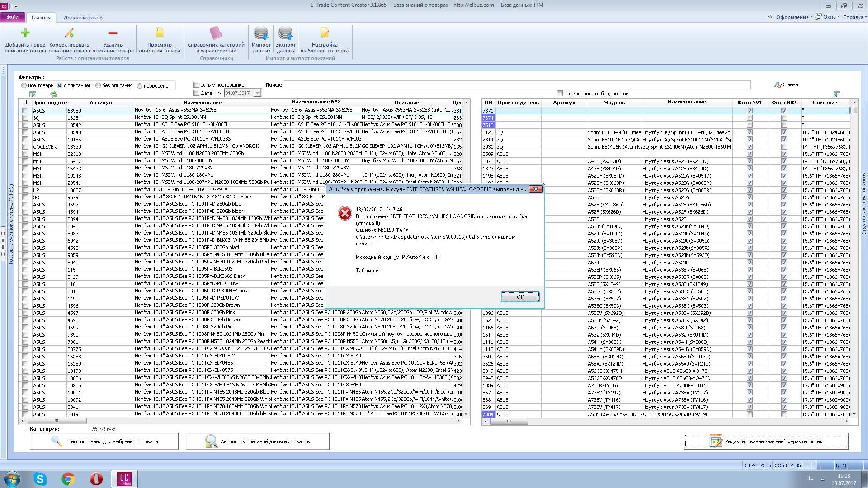Viewport: 868px width, 488px height.
Task: Open the categories and characteristics reference icon
Action: 216,33
